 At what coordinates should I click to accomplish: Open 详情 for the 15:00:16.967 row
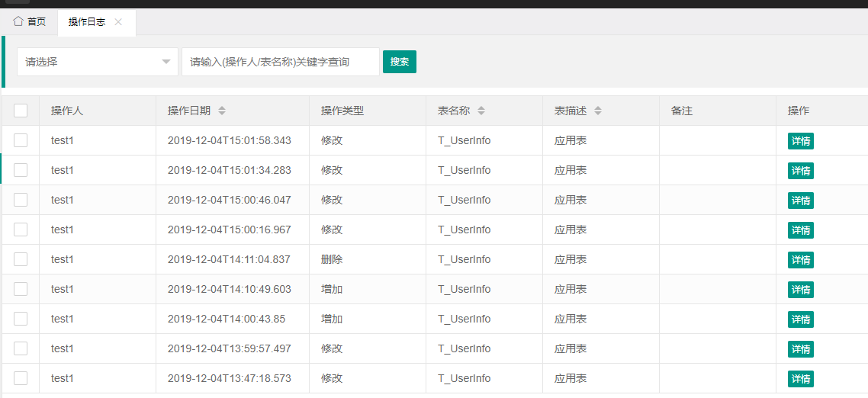800,230
